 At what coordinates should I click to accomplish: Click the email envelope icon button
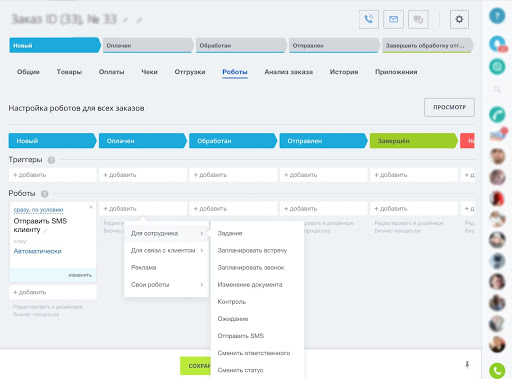point(393,19)
